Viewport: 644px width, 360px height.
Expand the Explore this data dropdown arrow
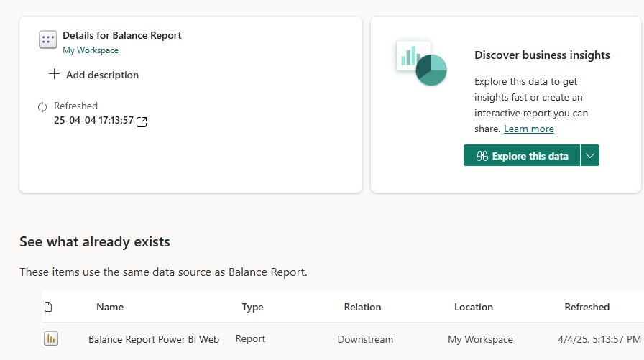pos(590,156)
